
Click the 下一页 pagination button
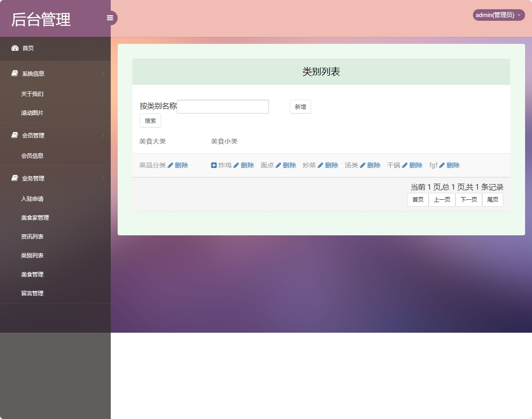click(x=468, y=199)
